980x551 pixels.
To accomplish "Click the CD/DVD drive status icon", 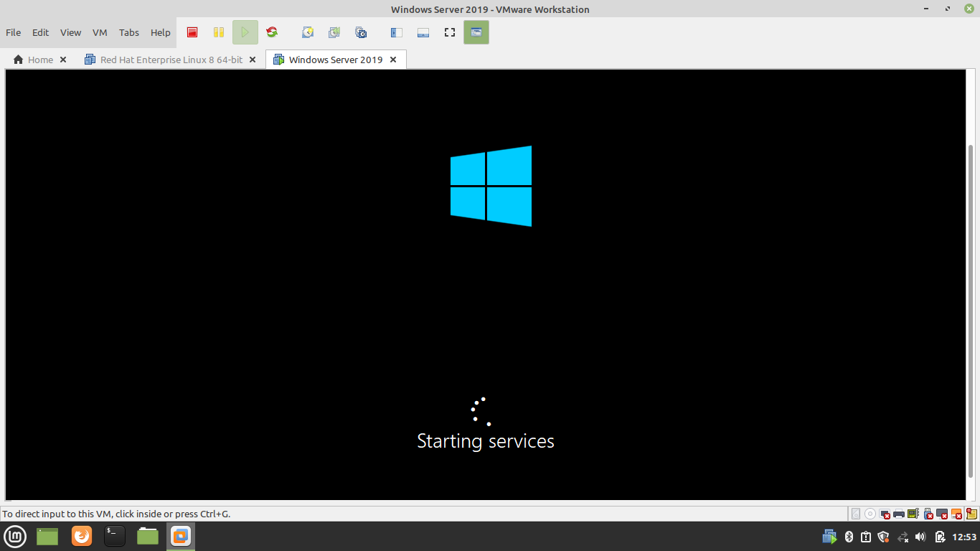I will pos(870,514).
